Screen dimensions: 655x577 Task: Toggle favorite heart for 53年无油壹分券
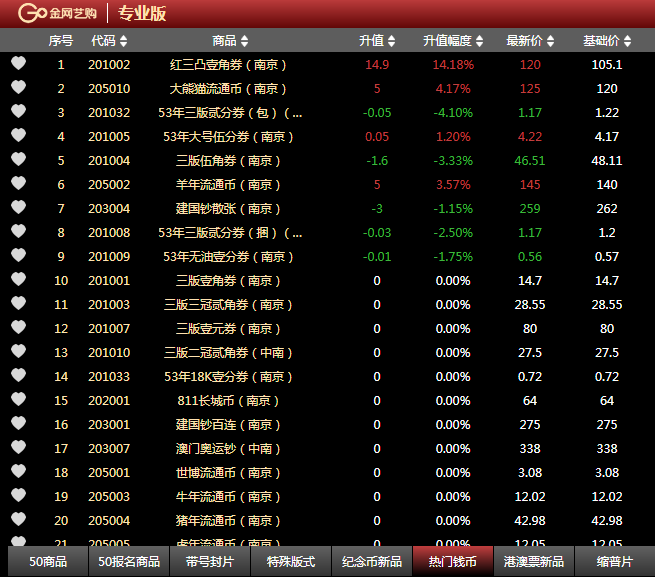[18, 255]
